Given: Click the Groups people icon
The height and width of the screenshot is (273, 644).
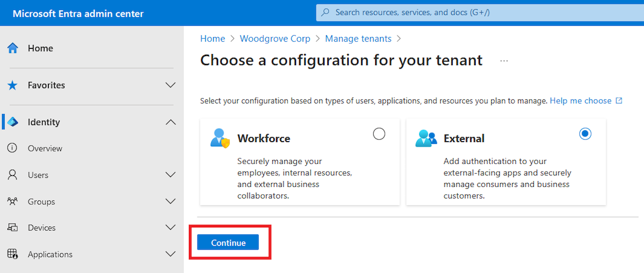Looking at the screenshot, I should (12, 201).
